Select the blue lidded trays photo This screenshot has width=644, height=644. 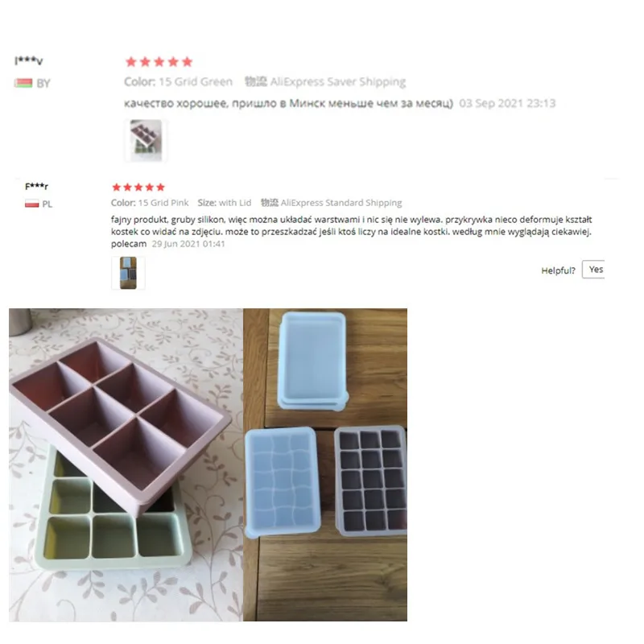point(325,464)
